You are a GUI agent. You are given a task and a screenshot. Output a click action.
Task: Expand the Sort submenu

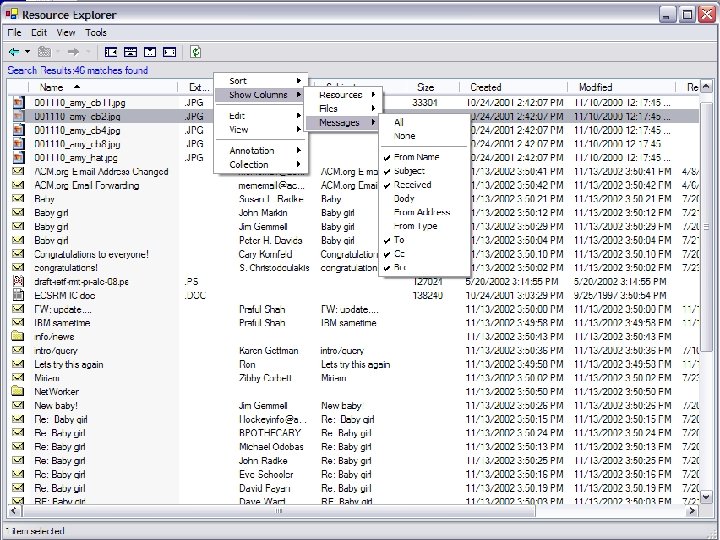click(260, 81)
